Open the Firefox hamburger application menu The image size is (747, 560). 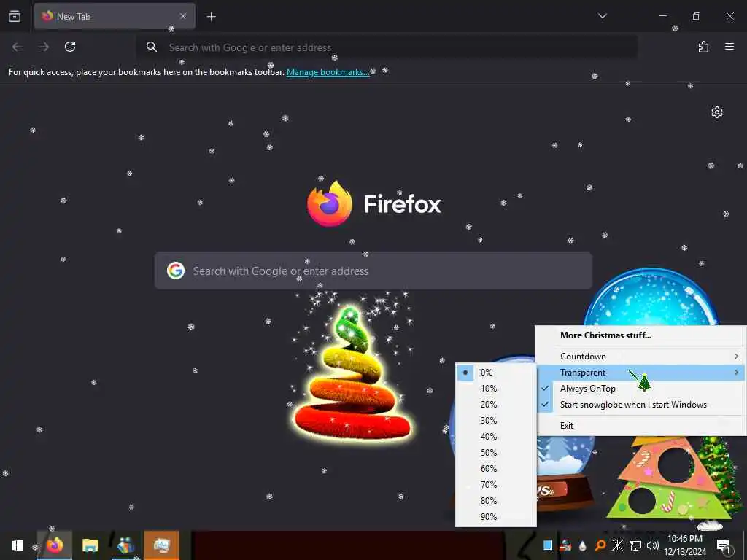729,47
